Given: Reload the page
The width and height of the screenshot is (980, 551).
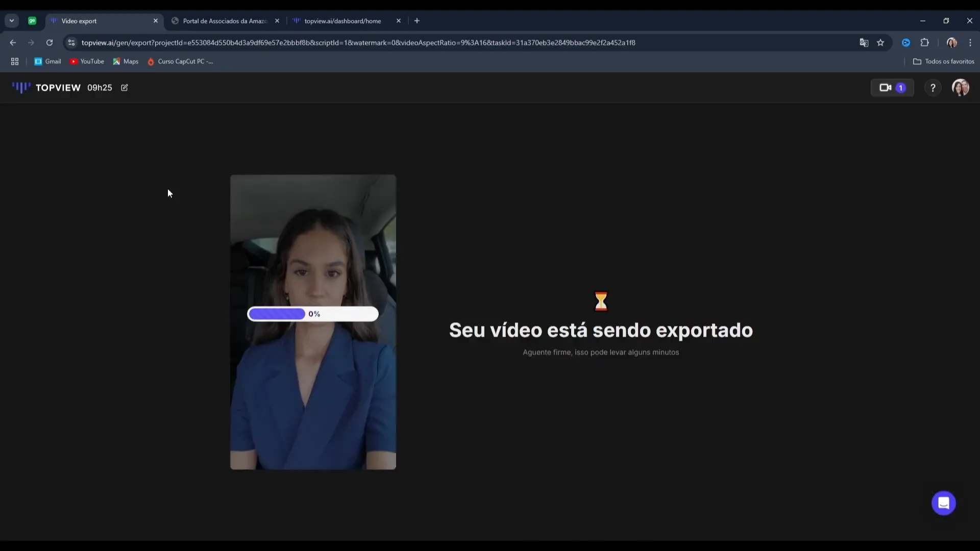Looking at the screenshot, I should pos(50,43).
